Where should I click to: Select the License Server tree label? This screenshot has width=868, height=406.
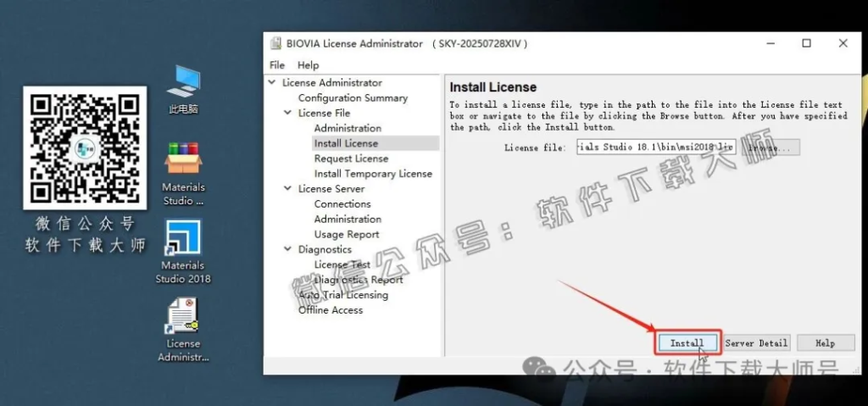tap(331, 188)
